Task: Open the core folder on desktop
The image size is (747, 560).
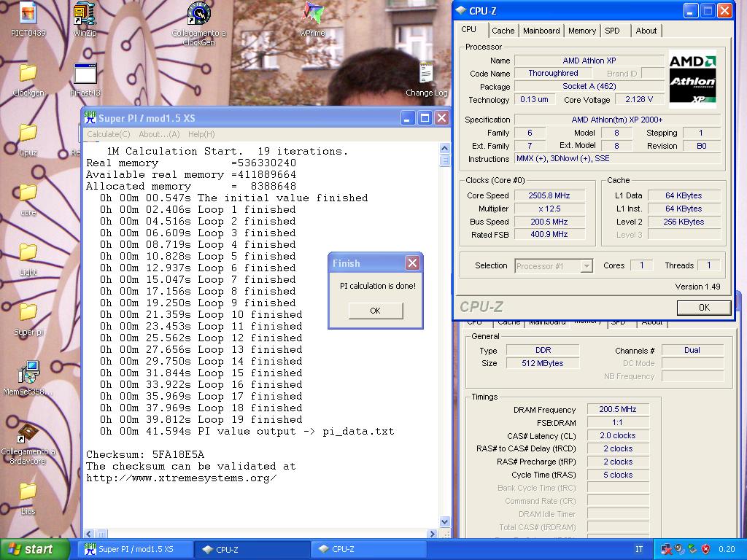Action: (28, 199)
